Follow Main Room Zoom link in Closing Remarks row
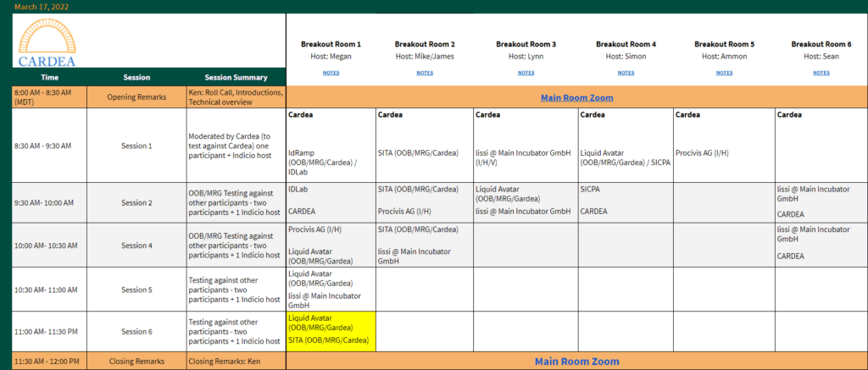This screenshot has width=868, height=370. pos(576,362)
